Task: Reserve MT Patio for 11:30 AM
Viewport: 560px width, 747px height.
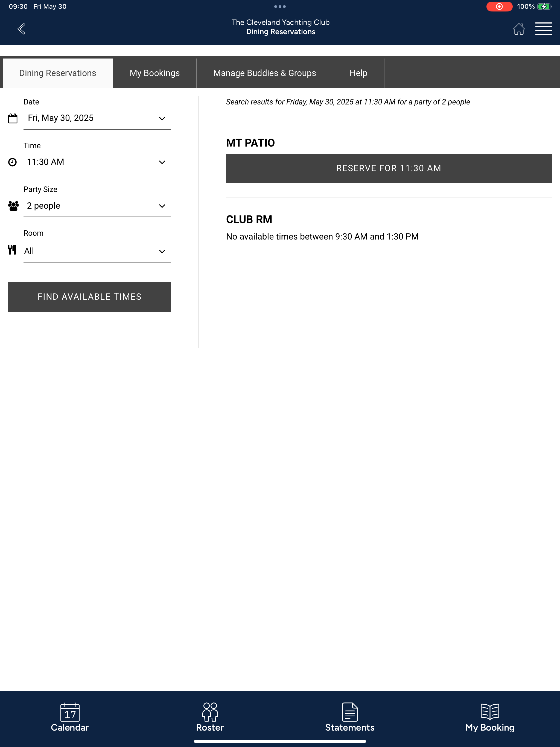Action: tap(389, 168)
